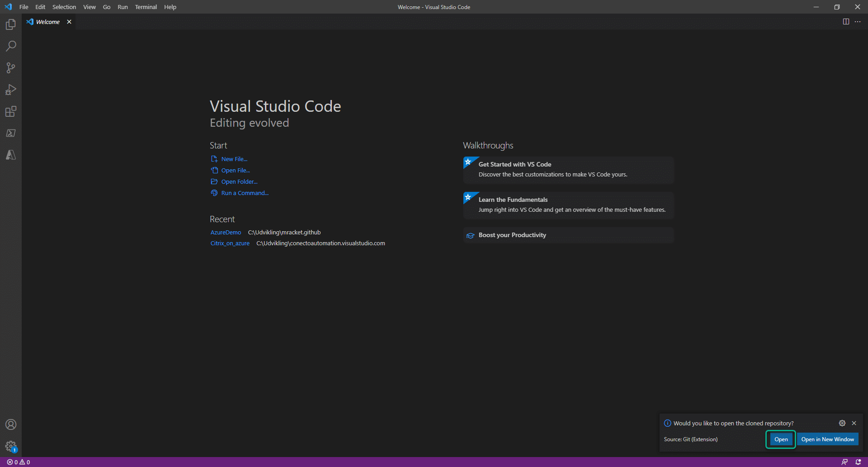
Task: Click the path C:\Udvikling\mracket.github
Action: pyautogui.click(x=284, y=232)
